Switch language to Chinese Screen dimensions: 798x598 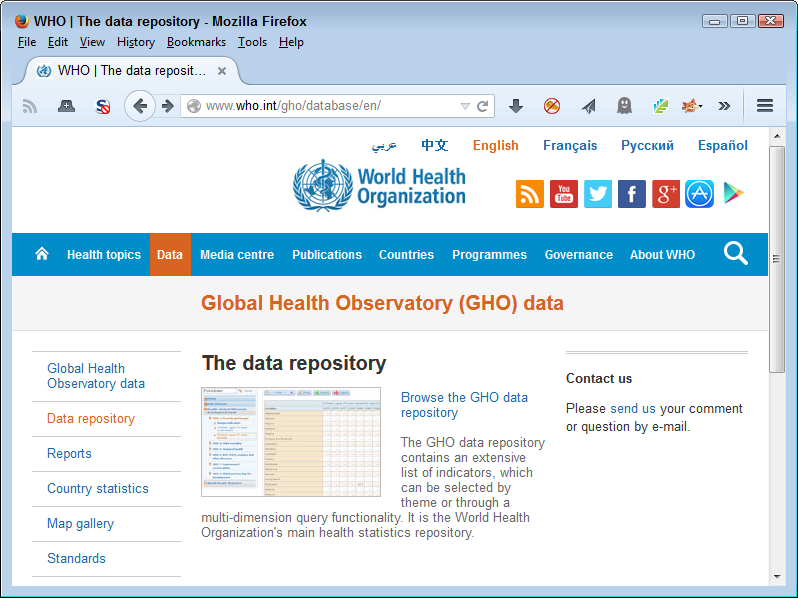(434, 146)
